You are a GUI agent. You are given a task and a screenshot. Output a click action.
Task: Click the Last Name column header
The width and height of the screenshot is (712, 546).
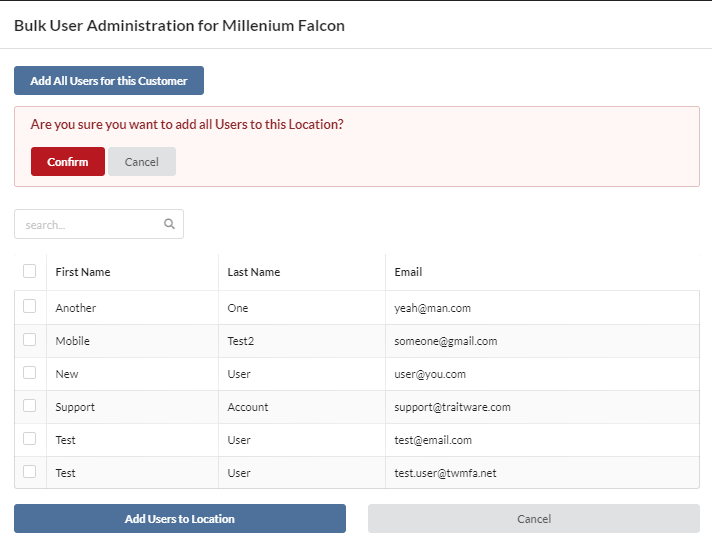[x=254, y=272]
